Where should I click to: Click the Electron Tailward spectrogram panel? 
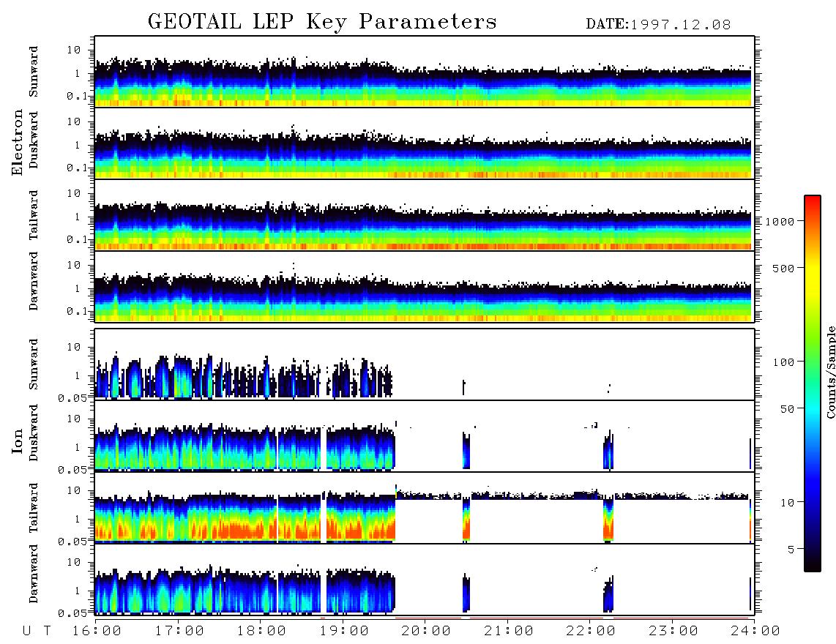pos(425,215)
